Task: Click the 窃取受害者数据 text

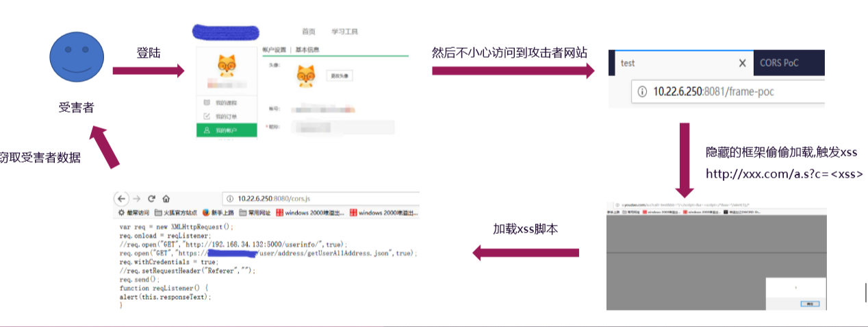Action: (40, 157)
